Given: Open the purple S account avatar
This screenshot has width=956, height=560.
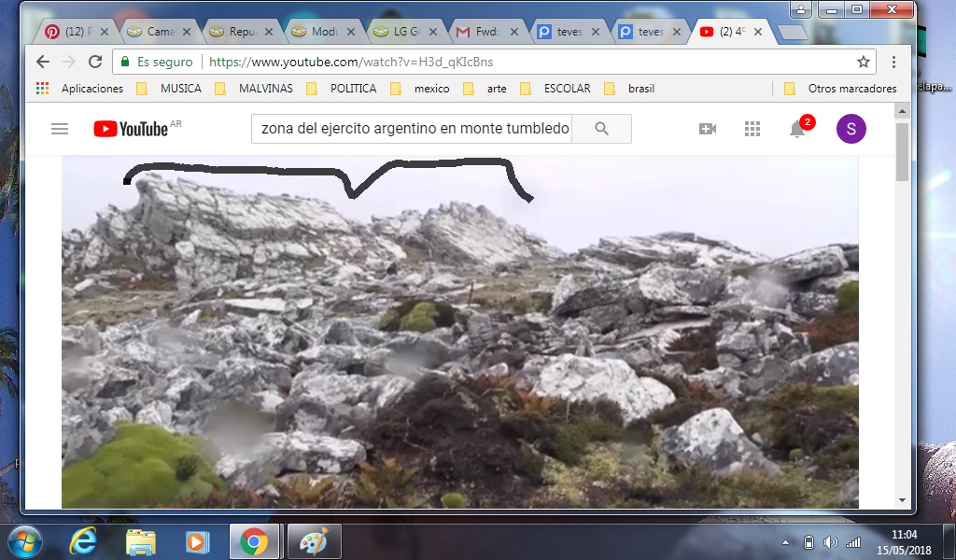Looking at the screenshot, I should point(851,129).
